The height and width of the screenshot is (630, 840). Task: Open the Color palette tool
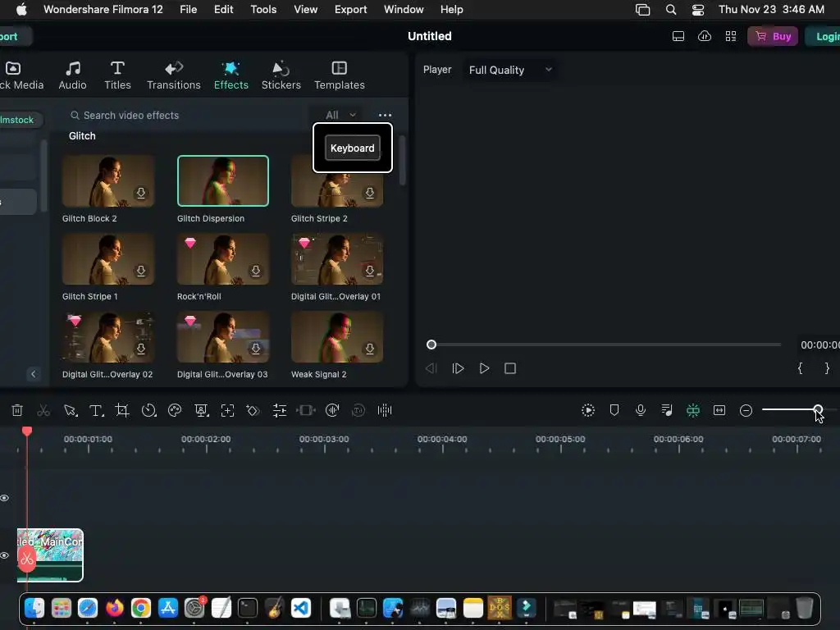coord(175,410)
